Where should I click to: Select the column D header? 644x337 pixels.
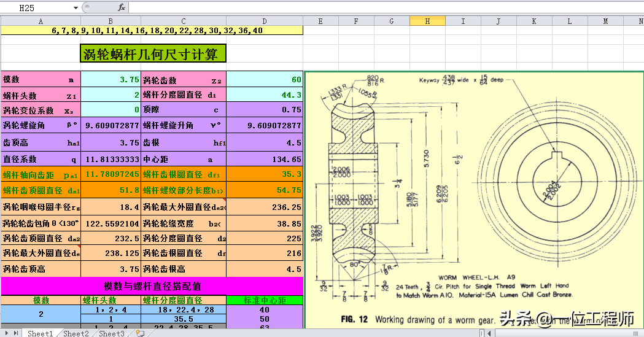265,21
